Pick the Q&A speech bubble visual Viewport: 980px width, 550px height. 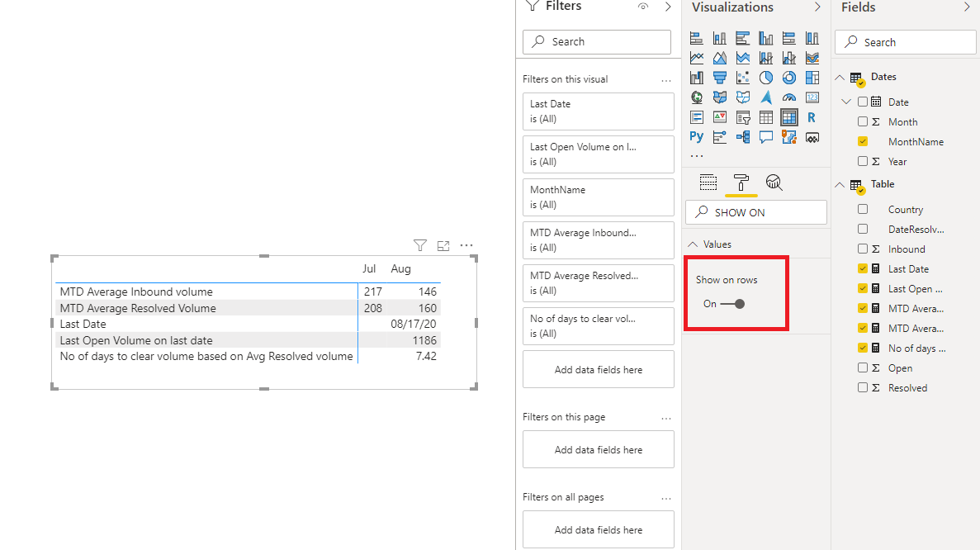pyautogui.click(x=765, y=137)
